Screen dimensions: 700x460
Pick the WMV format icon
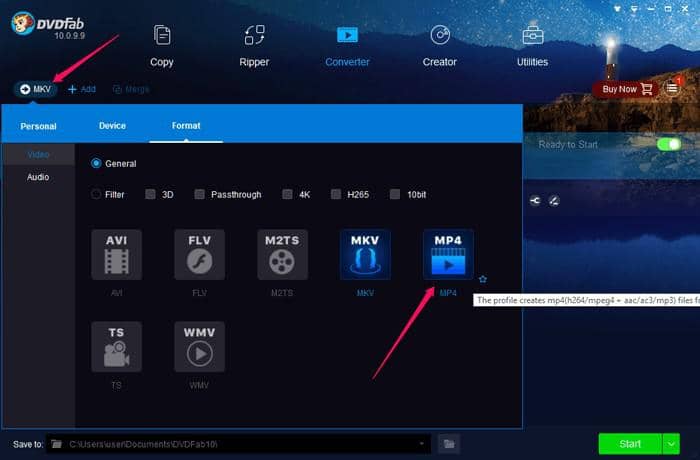(x=199, y=347)
